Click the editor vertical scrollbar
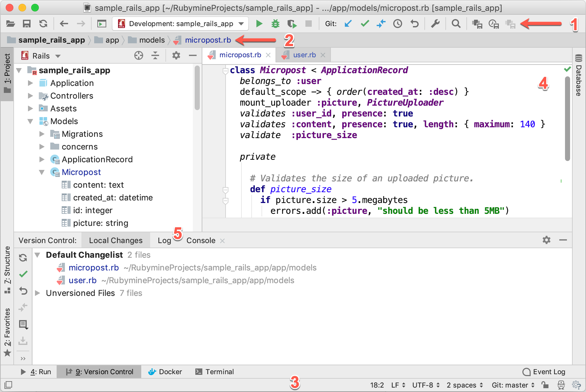The height and width of the screenshot is (392, 586). [567, 119]
